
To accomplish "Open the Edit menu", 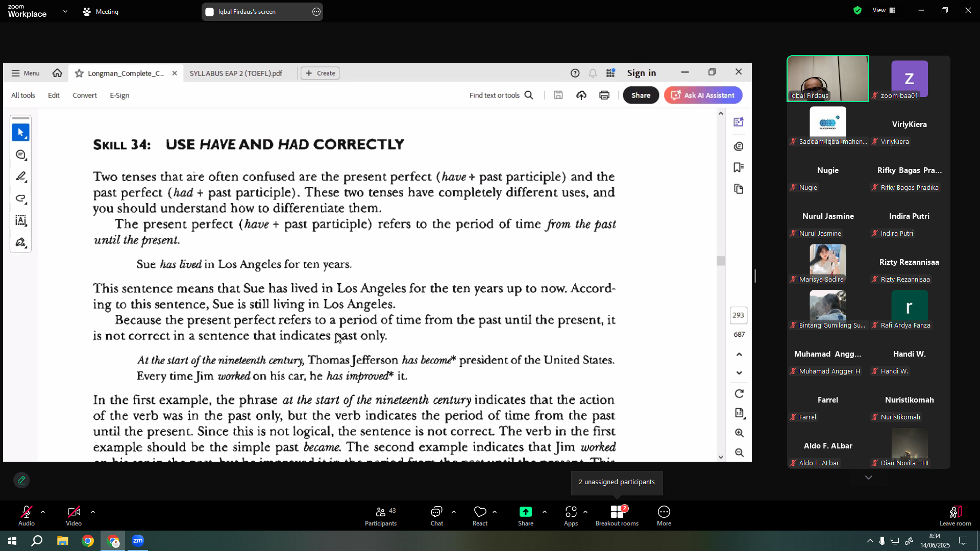I will [x=54, y=95].
